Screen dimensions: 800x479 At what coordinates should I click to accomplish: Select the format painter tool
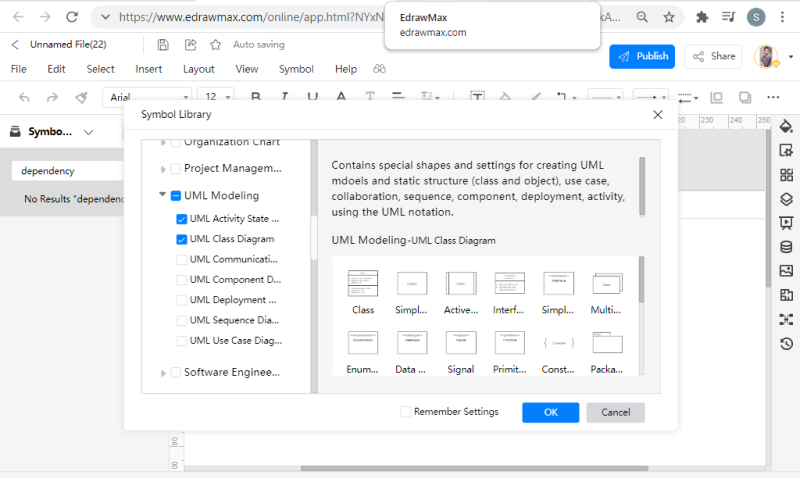click(81, 97)
